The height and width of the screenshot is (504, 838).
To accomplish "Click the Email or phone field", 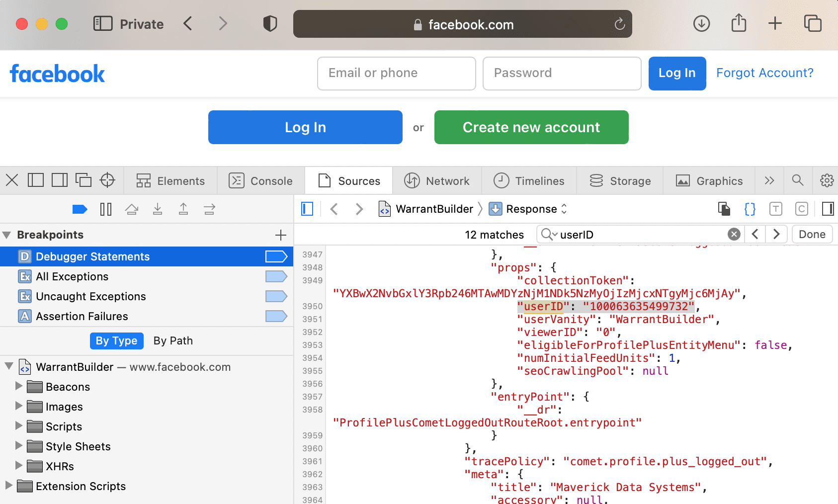I will tap(396, 74).
